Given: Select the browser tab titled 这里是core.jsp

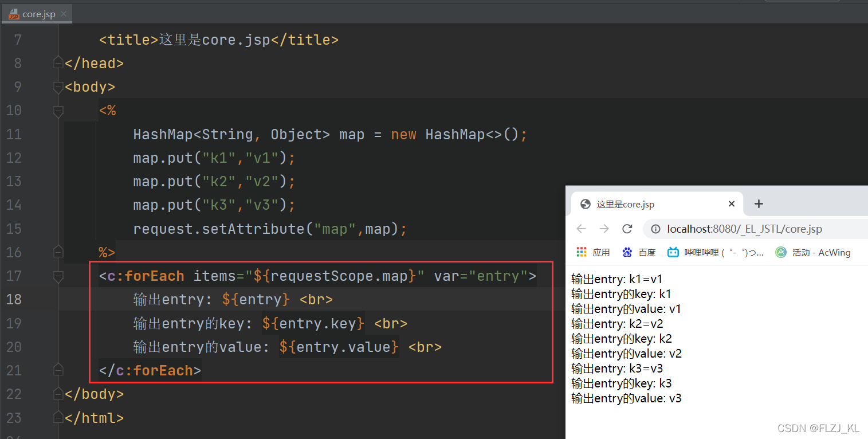Looking at the screenshot, I should coord(657,204).
